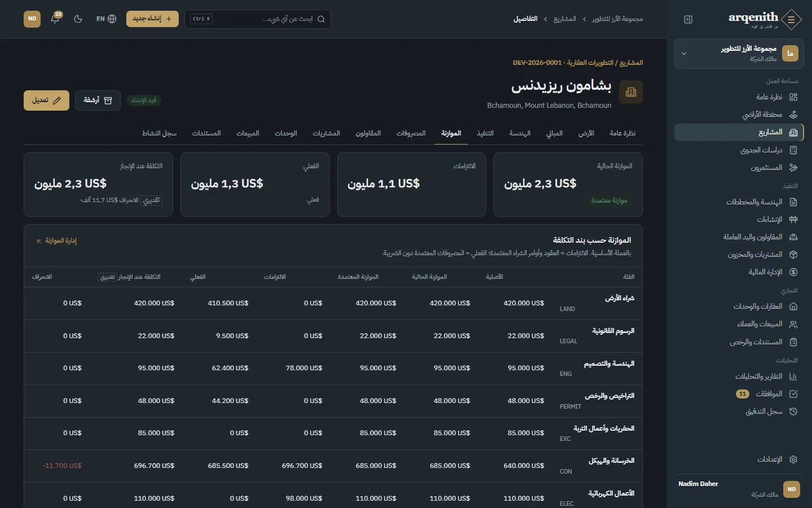Image resolution: width=812 pixels, height=508 pixels.
Task: Click the 'تعديل' edit button
Action: click(x=46, y=100)
